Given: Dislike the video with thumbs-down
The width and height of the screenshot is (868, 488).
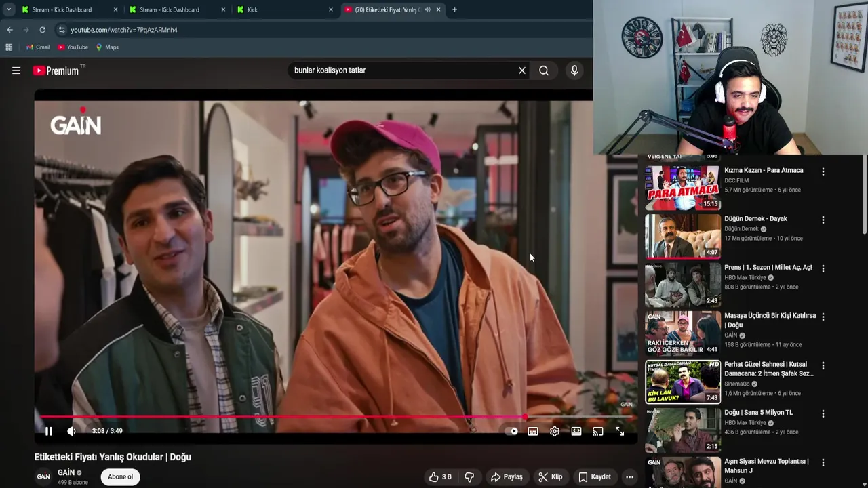Looking at the screenshot, I should 469,477.
